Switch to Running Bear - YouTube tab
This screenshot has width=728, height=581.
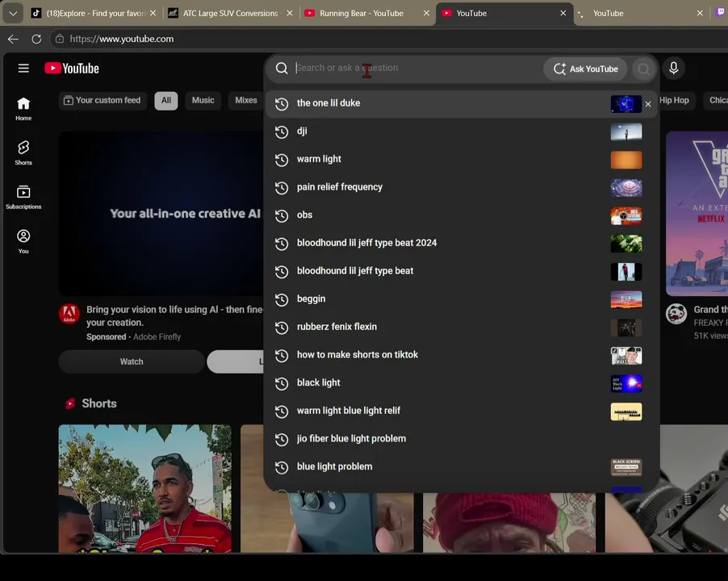pos(362,13)
